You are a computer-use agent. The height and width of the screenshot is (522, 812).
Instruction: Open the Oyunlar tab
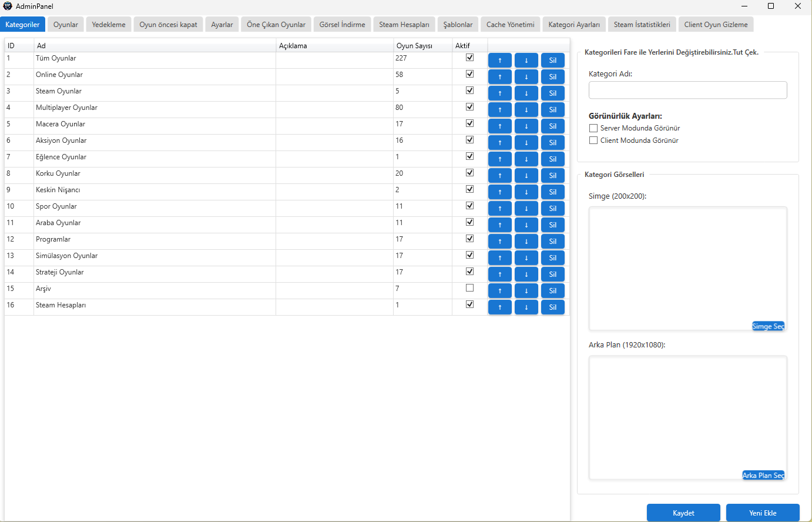66,25
